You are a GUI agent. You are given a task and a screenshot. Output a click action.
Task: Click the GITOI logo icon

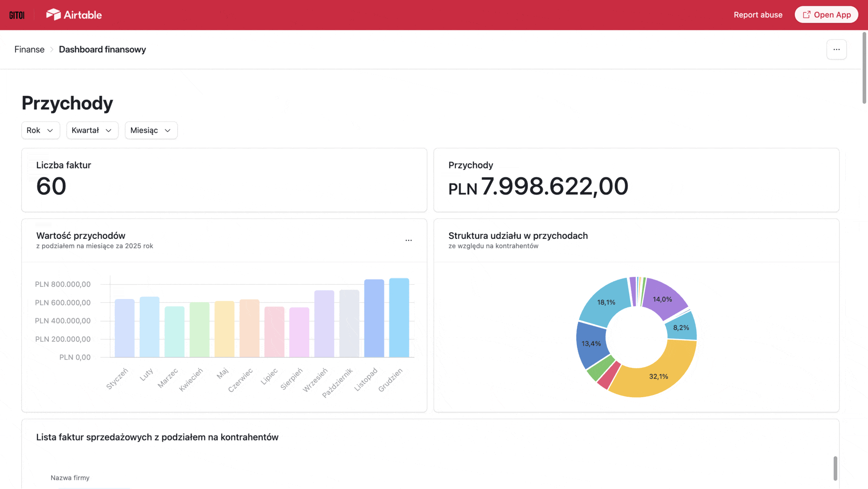tap(17, 14)
